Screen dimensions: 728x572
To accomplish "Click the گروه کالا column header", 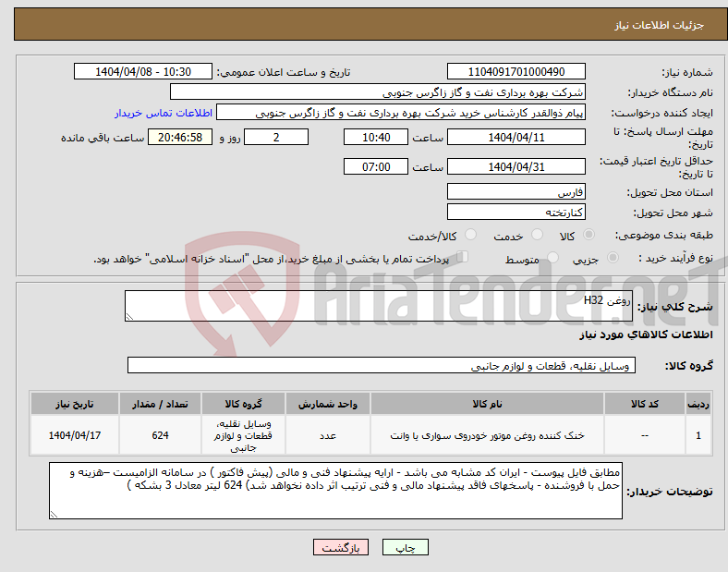I will click(x=243, y=404).
